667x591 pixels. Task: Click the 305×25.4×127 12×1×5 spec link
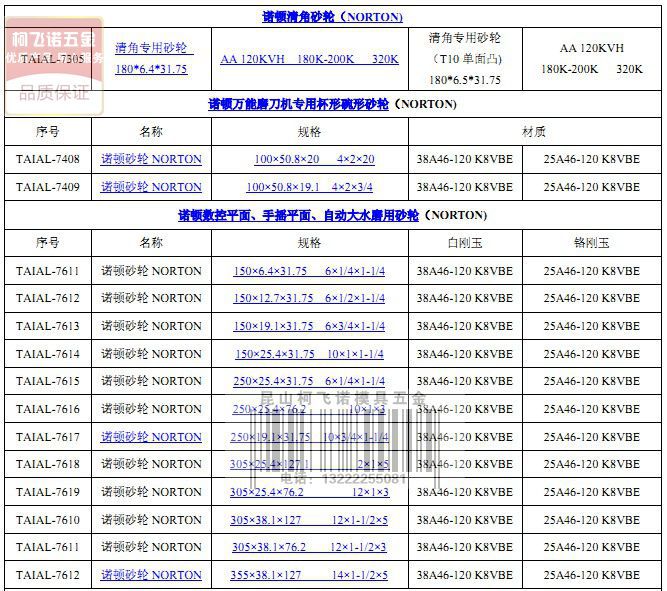coord(310,464)
